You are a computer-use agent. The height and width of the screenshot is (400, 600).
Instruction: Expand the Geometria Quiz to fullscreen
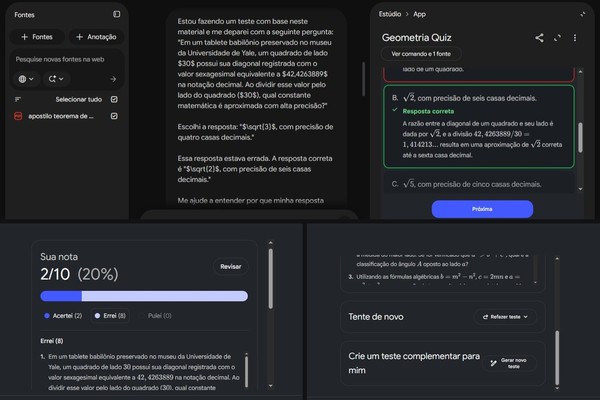557,38
